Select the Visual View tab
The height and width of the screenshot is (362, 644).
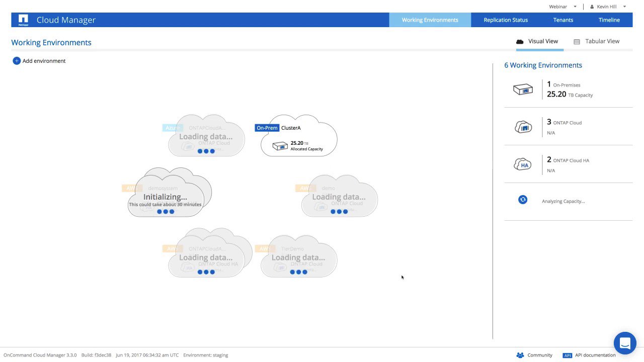click(539, 42)
